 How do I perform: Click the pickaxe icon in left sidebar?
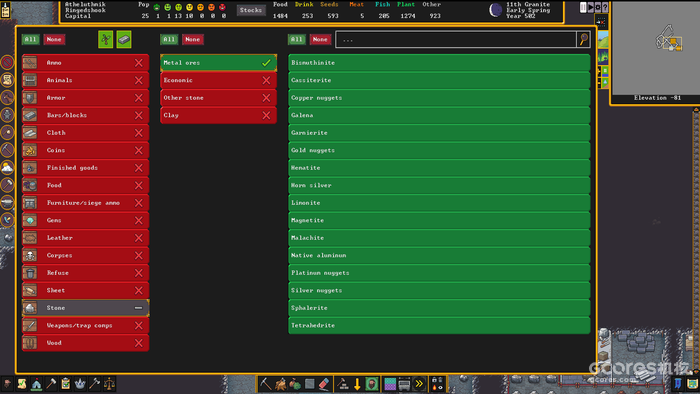[7, 149]
